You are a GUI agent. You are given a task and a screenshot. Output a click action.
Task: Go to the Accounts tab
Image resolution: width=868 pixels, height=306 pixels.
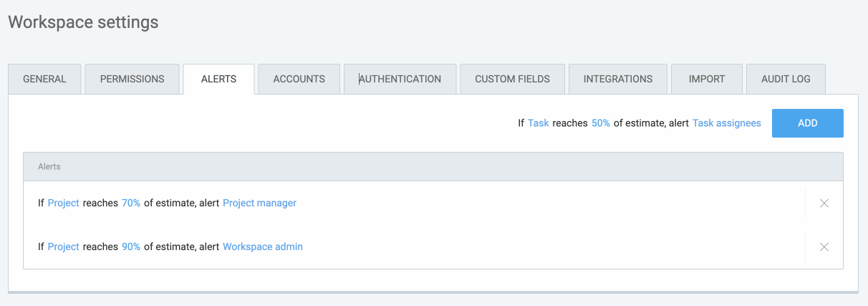pyautogui.click(x=299, y=79)
